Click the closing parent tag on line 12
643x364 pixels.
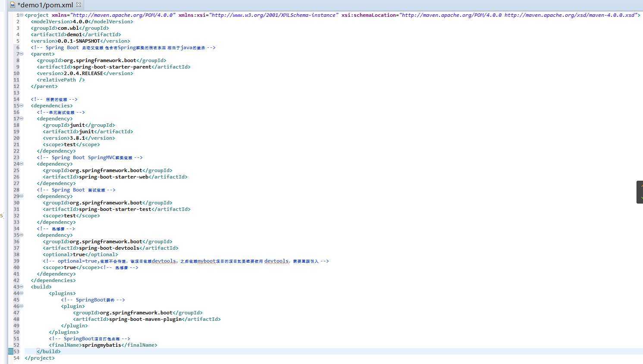point(44,86)
